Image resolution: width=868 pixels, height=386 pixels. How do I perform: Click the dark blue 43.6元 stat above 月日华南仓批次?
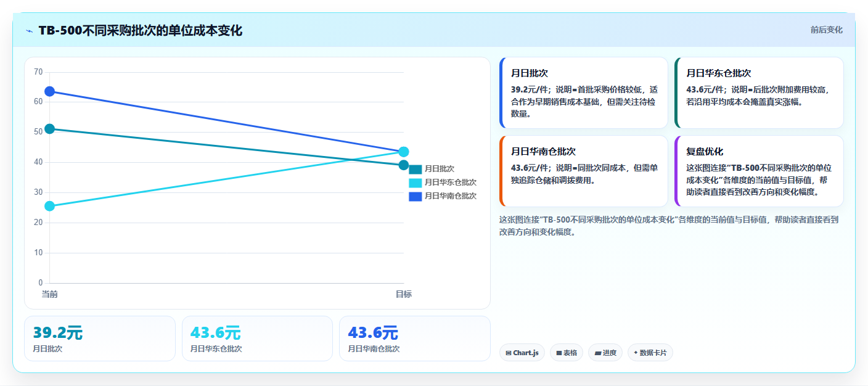pyautogui.click(x=373, y=333)
